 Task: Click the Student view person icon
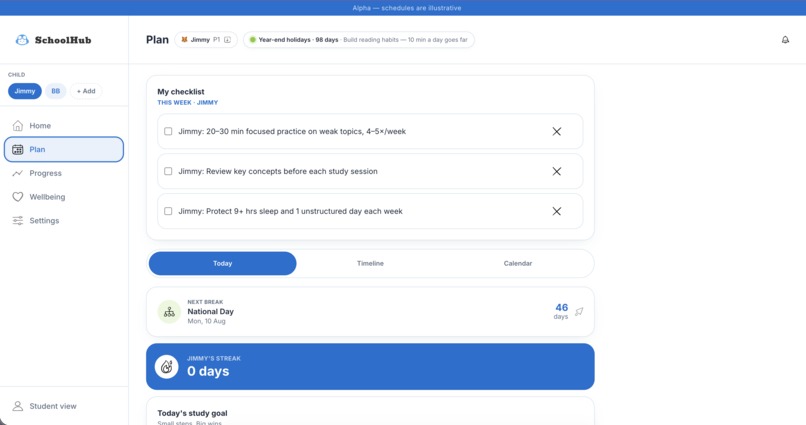tap(18, 406)
